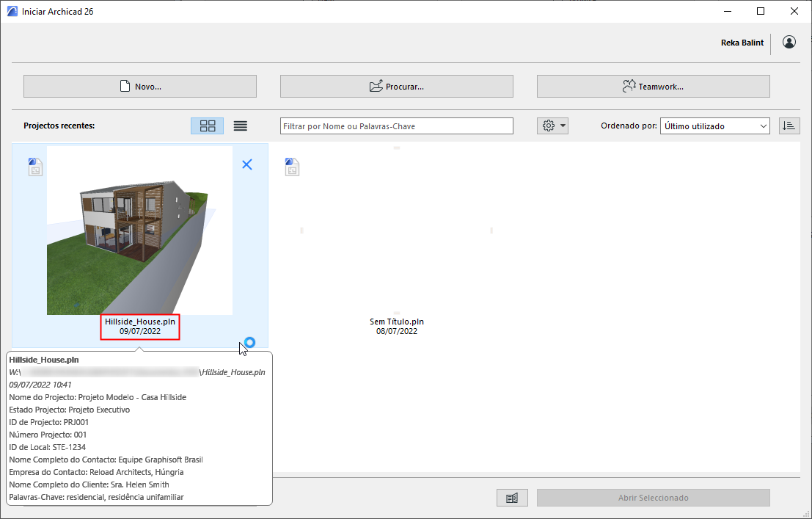Click the Hillside_House.pln file name label

pos(140,322)
